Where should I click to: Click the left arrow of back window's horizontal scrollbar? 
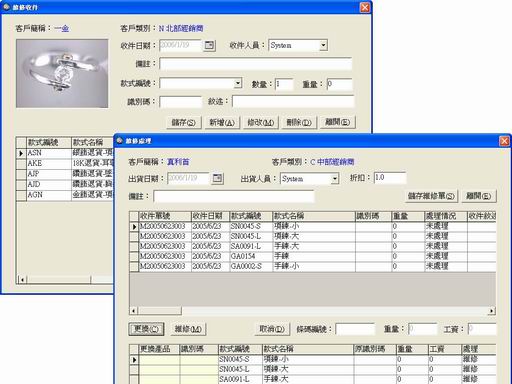pyautogui.click(x=22, y=279)
